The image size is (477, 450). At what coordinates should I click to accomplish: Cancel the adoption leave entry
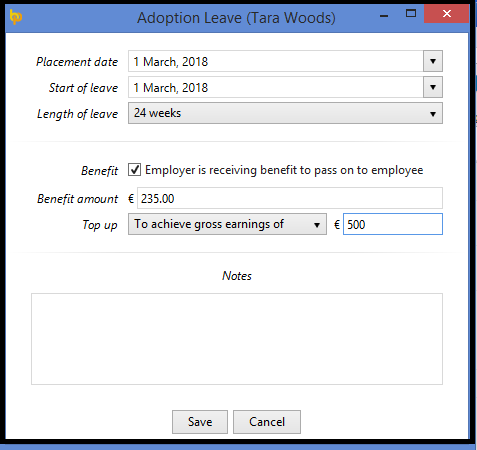coord(267,422)
